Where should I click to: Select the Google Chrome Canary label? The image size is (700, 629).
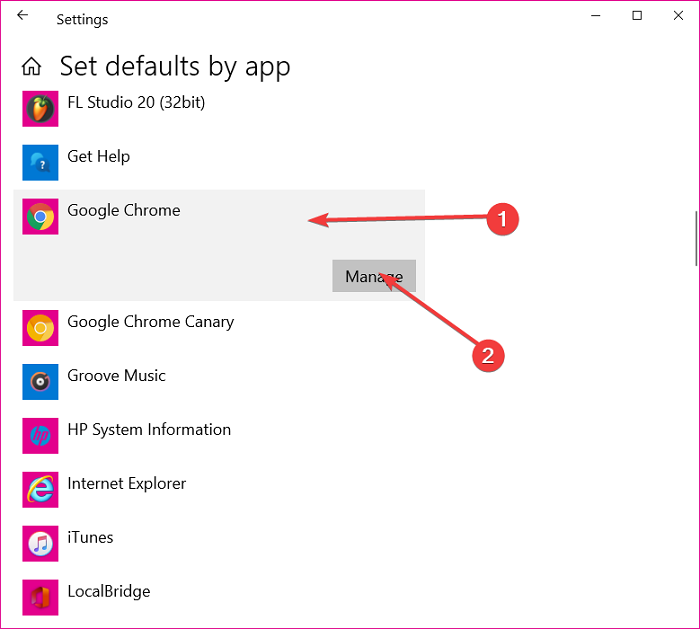click(x=150, y=322)
